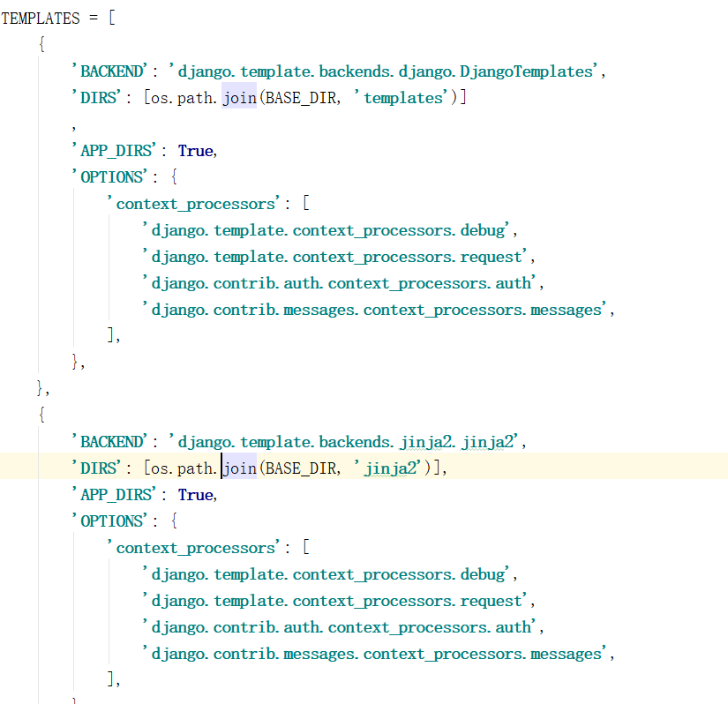The height and width of the screenshot is (704, 728).
Task: Click os on the 'templates' DIRS line
Action: [159, 98]
